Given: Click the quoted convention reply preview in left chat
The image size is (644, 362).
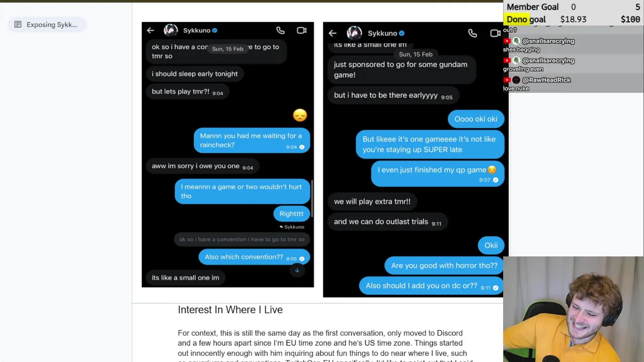Looking at the screenshot, I should (242, 239).
